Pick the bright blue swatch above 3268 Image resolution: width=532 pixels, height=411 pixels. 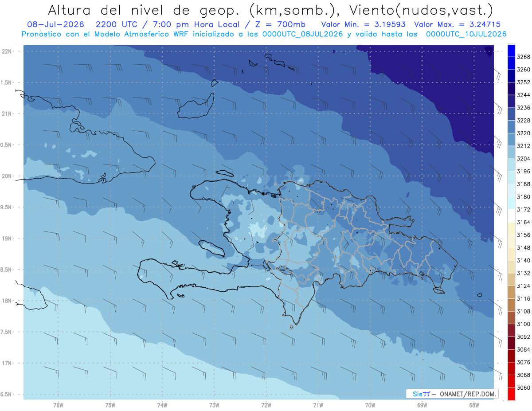click(511, 51)
